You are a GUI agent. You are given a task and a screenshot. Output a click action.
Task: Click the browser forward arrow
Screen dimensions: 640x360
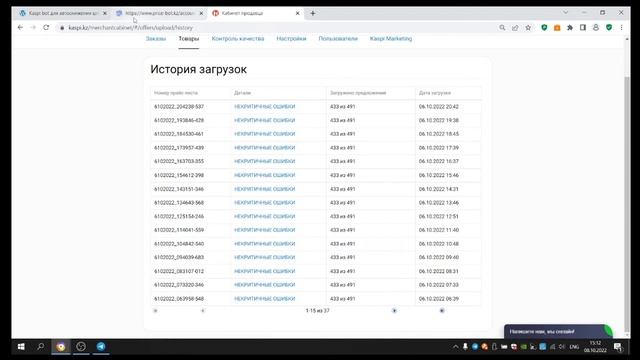coord(33,27)
